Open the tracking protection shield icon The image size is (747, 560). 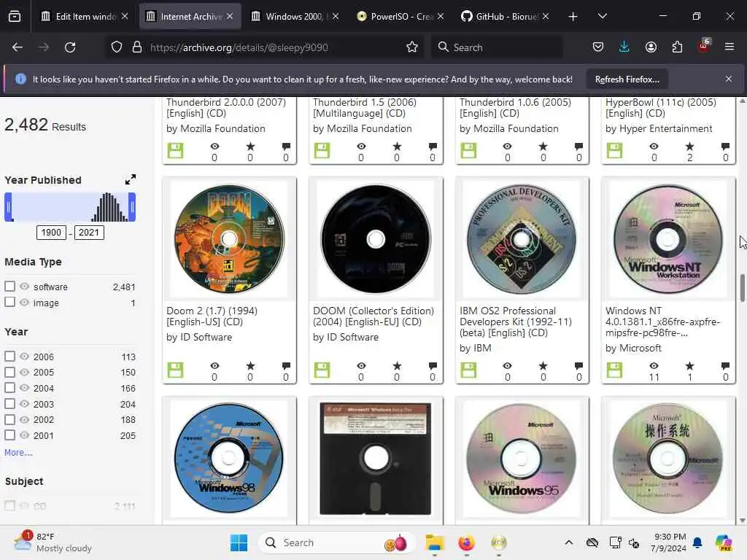click(117, 47)
